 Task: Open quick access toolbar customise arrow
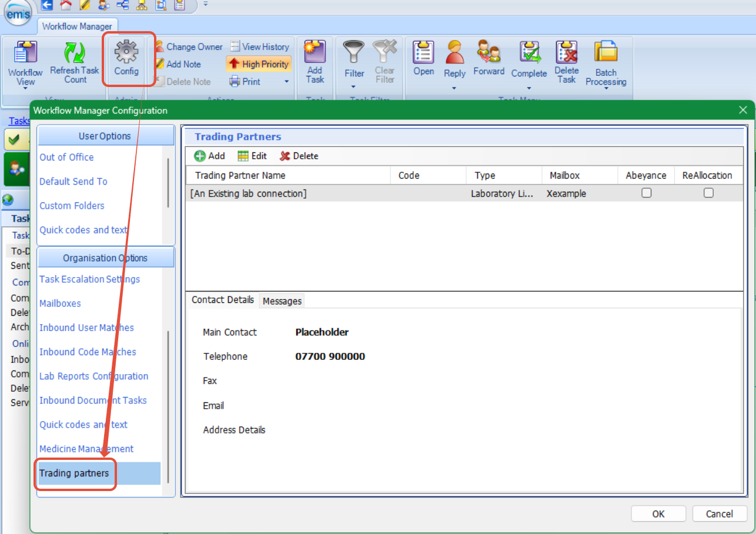point(205,4)
